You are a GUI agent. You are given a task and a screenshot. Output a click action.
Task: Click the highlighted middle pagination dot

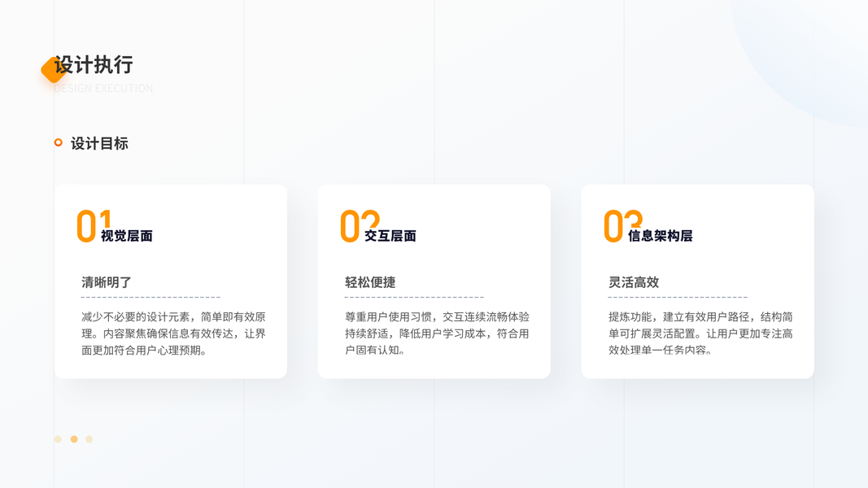[74, 439]
